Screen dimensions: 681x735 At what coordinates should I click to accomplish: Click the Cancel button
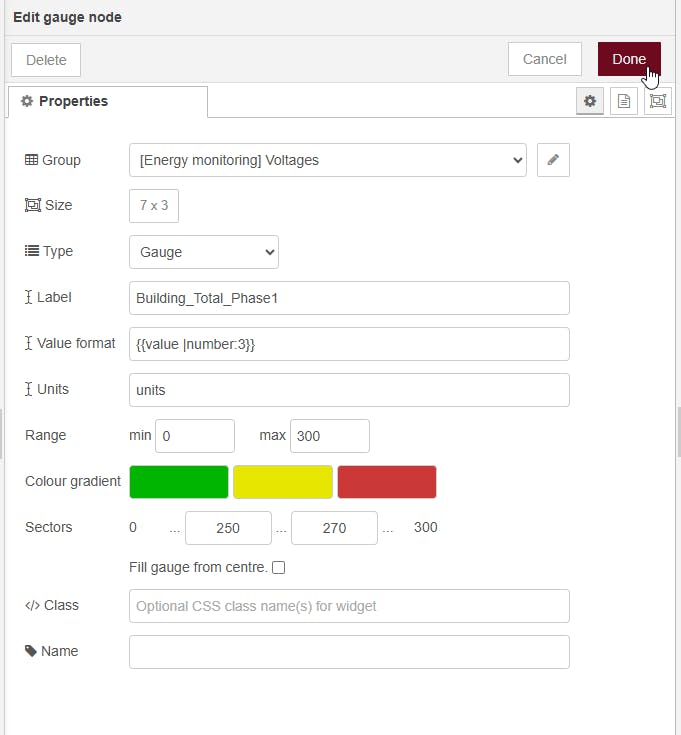pos(545,59)
